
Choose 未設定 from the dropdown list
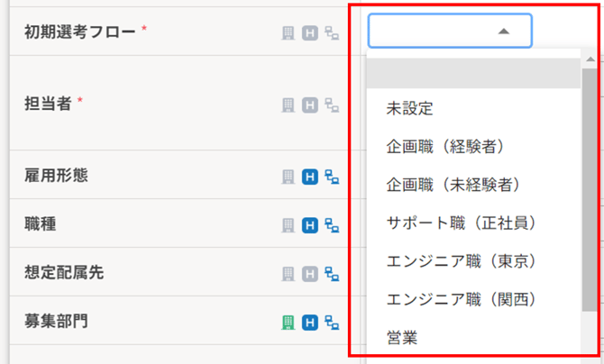[410, 108]
